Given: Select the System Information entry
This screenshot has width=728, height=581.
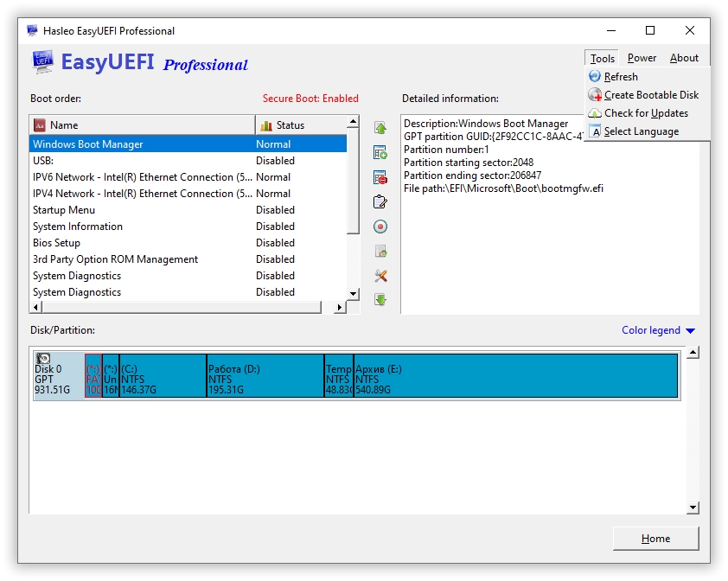Looking at the screenshot, I should coord(188,227).
